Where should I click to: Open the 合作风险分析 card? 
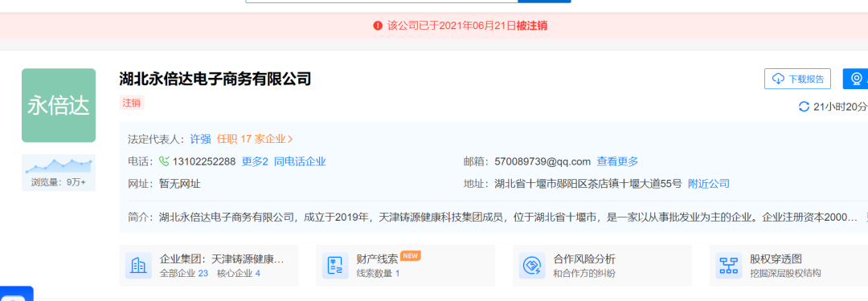[x=602, y=266]
